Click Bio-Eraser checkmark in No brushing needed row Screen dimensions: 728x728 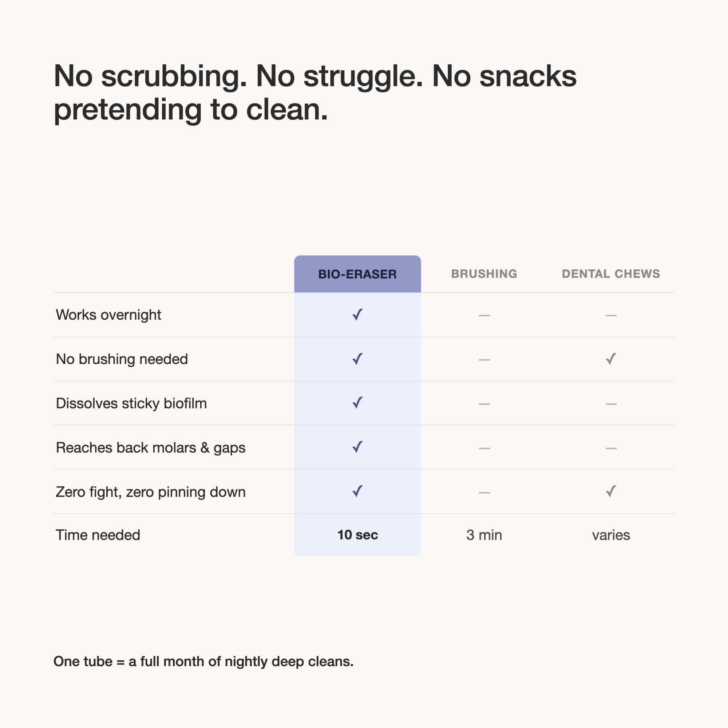coord(357,359)
